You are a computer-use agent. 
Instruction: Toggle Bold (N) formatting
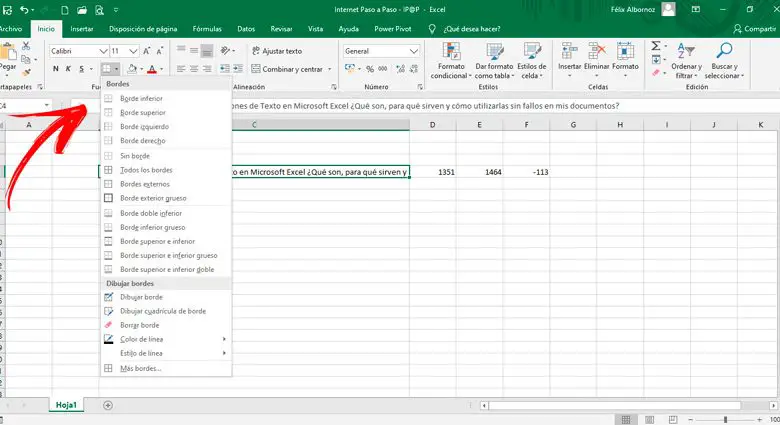[x=56, y=69]
